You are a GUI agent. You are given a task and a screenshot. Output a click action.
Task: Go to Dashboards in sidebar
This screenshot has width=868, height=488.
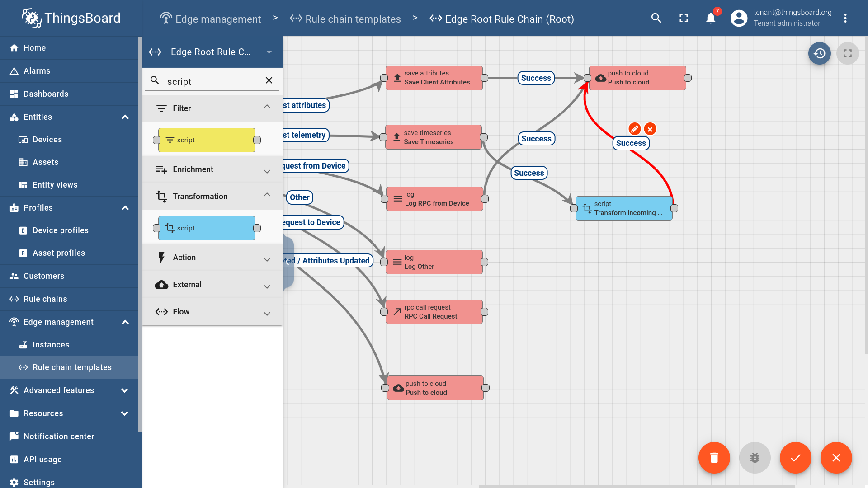click(x=46, y=94)
